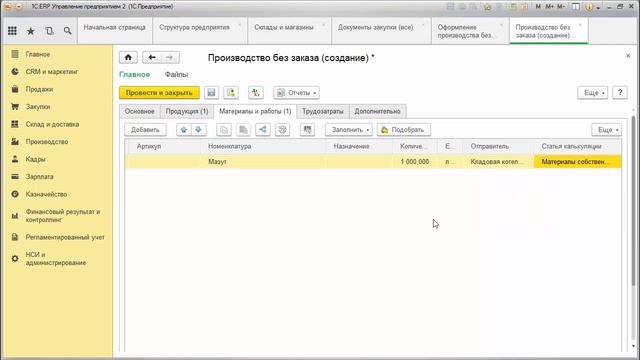
Task: Expand the Отчеты dropdown
Action: (297, 93)
